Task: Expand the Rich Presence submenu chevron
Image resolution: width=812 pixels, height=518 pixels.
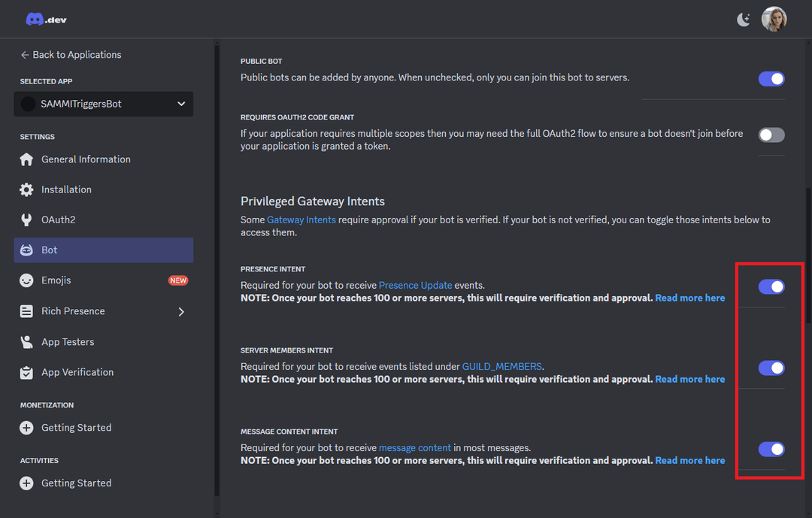Action: click(x=181, y=311)
